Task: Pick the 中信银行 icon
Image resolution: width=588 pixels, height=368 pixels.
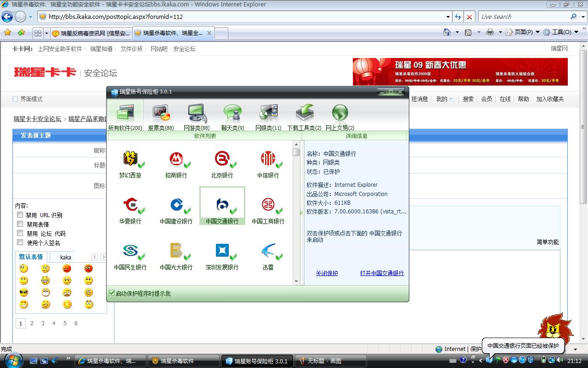Action: pyautogui.click(x=268, y=164)
